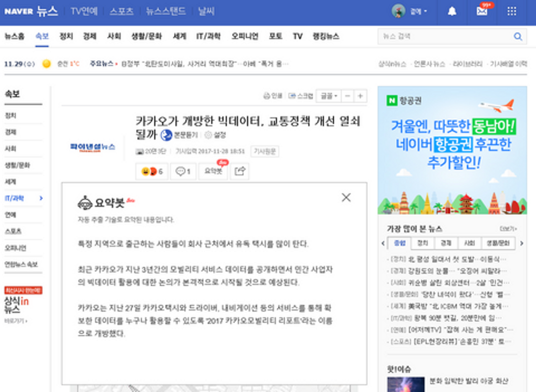This screenshot has height=392, width=536.
Task: Open sidebar 연합뉴스 속보
Action: coord(21,265)
